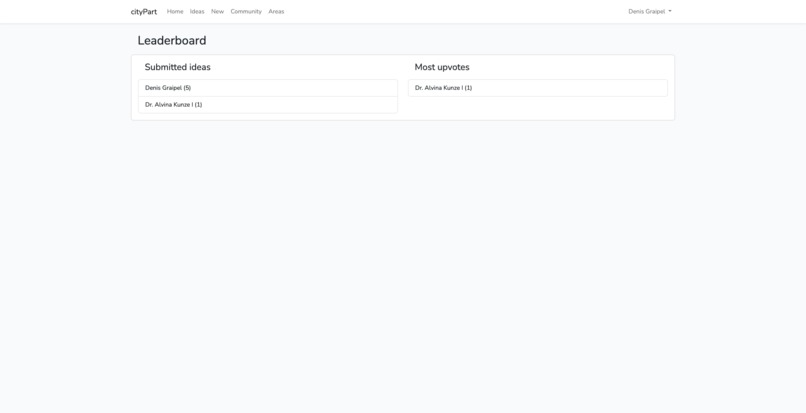
Task: Open the Community nav item
Action: 246,11
